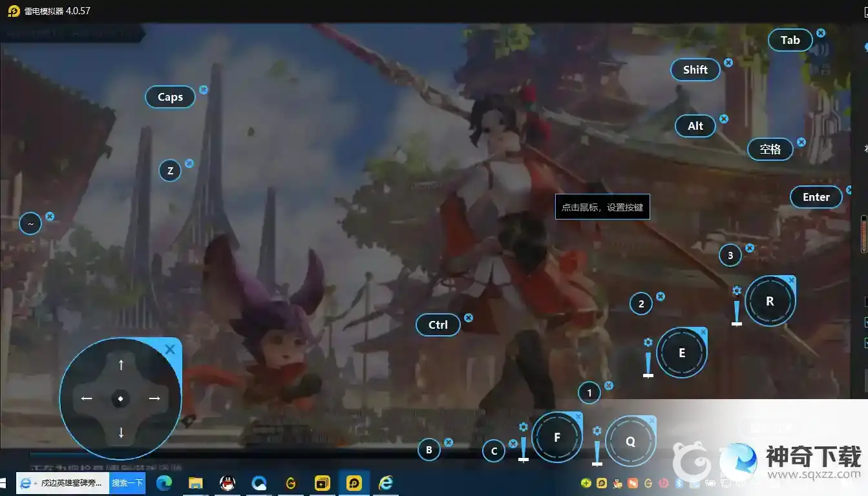This screenshot has width=868, height=496.
Task: Remove the C key mapping
Action: pos(513,444)
